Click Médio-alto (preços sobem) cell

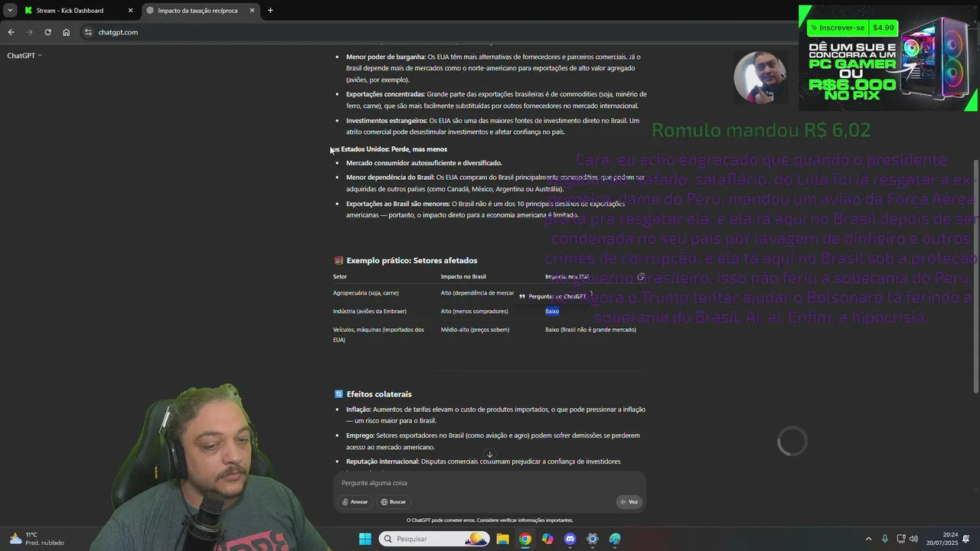[475, 330]
